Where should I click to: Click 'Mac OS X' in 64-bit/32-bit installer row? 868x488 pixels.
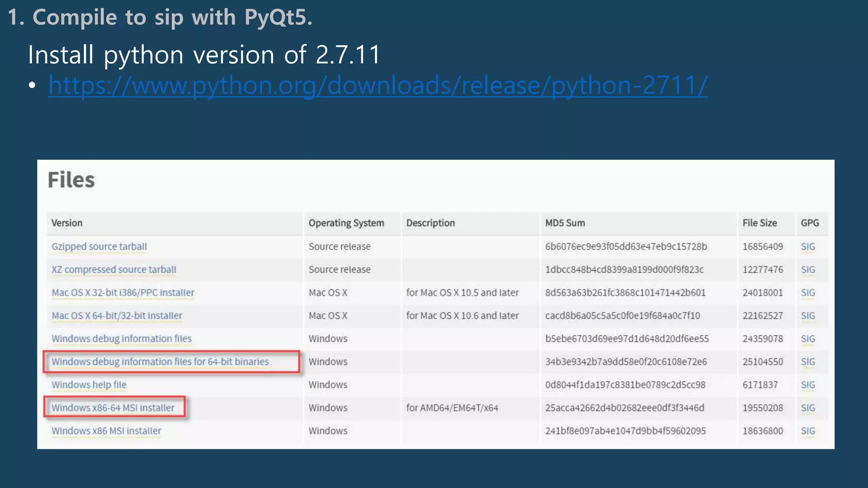328,316
